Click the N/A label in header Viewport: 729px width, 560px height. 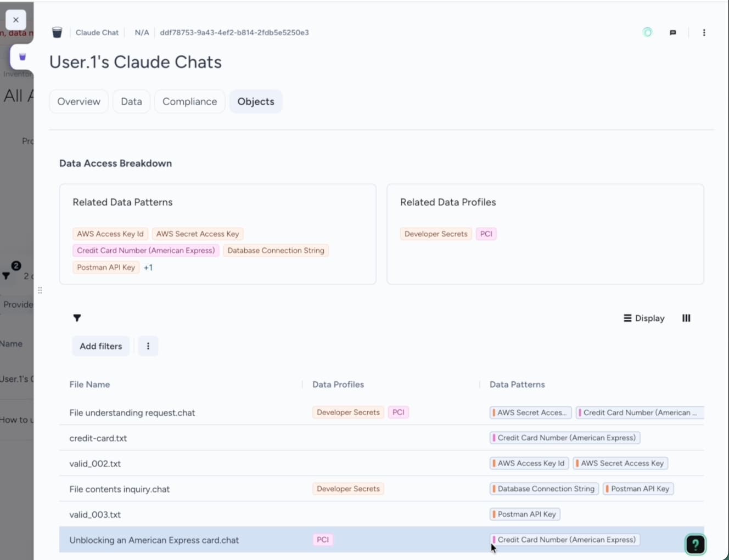pyautogui.click(x=142, y=32)
